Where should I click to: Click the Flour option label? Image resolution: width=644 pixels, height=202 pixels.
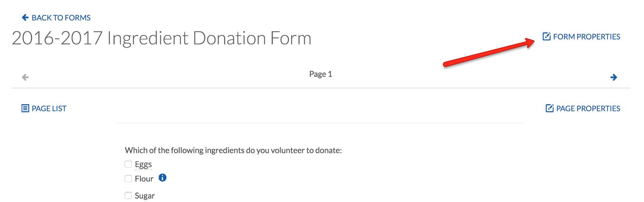pyautogui.click(x=144, y=179)
